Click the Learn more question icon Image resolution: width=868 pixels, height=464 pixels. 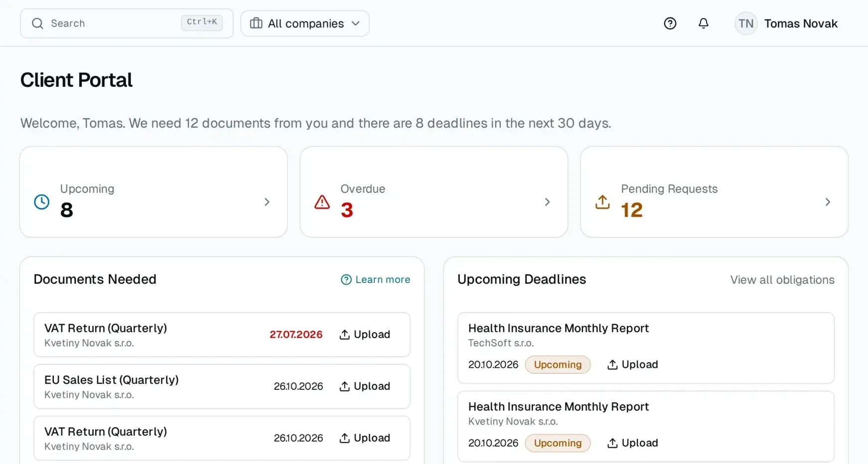point(346,280)
